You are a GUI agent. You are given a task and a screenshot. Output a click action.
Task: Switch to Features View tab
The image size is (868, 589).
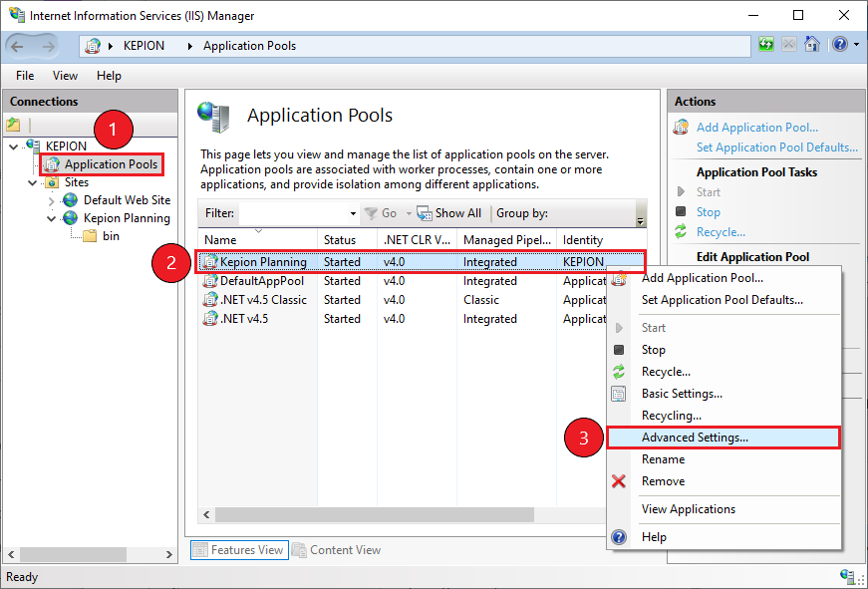coord(240,550)
